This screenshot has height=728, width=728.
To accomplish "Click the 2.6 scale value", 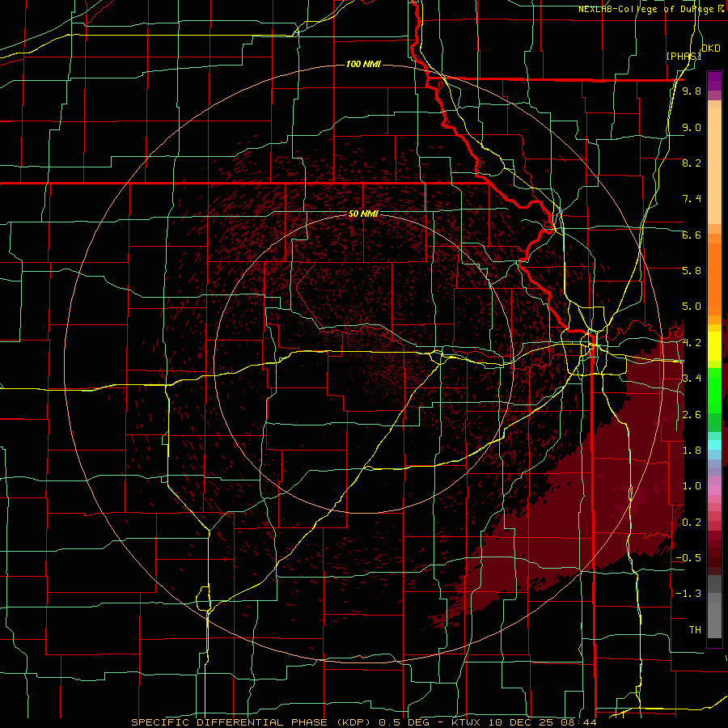I will tap(692, 415).
